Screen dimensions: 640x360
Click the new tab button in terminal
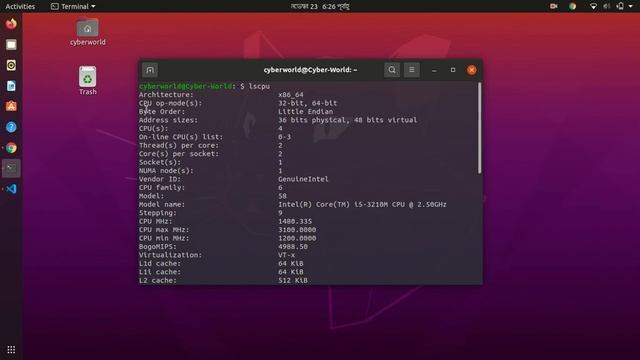(x=150, y=70)
